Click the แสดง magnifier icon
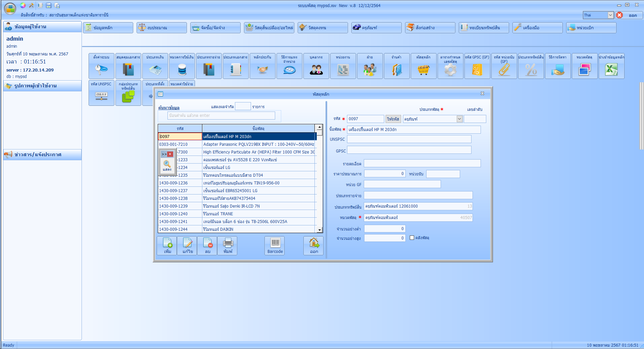Screen dimensions: 644x349 167,165
